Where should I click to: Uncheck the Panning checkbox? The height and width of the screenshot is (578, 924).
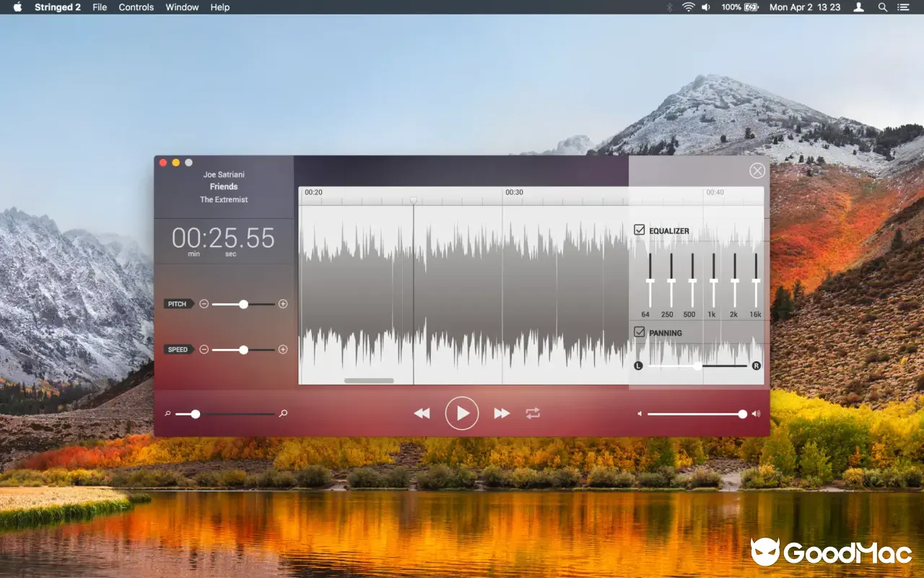pyautogui.click(x=640, y=332)
